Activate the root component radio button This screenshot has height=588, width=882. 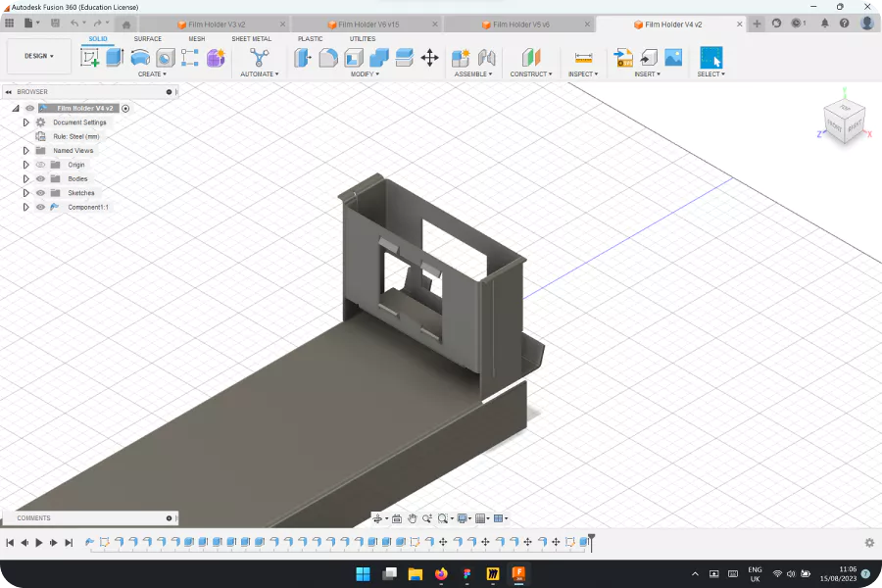[125, 109]
